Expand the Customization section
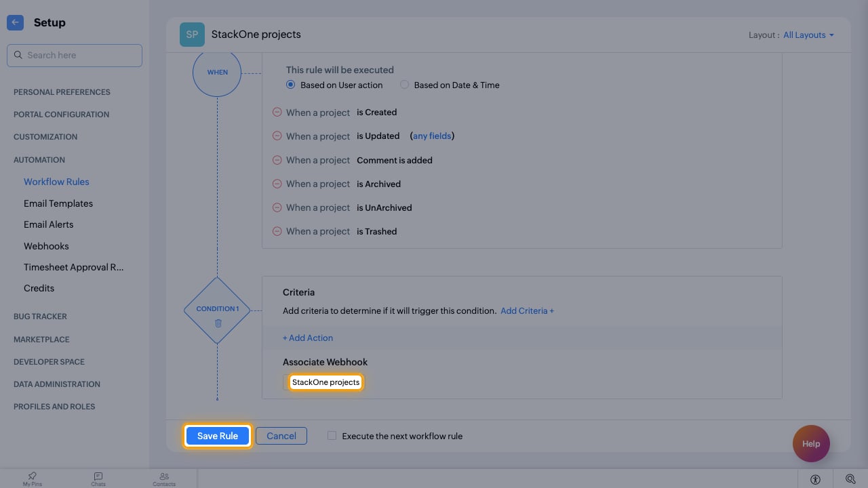This screenshot has height=488, width=868. click(45, 137)
